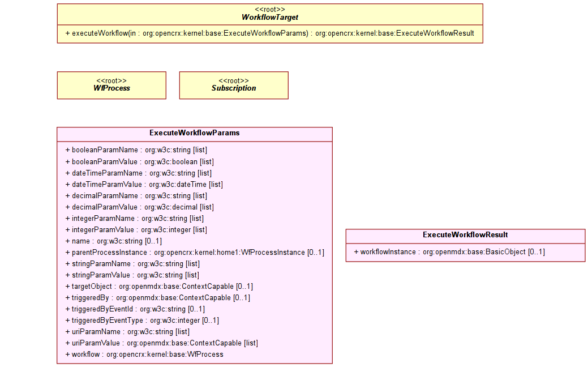Click the <<root>> stereotype above Subscription
The image size is (588, 367).
234,80
